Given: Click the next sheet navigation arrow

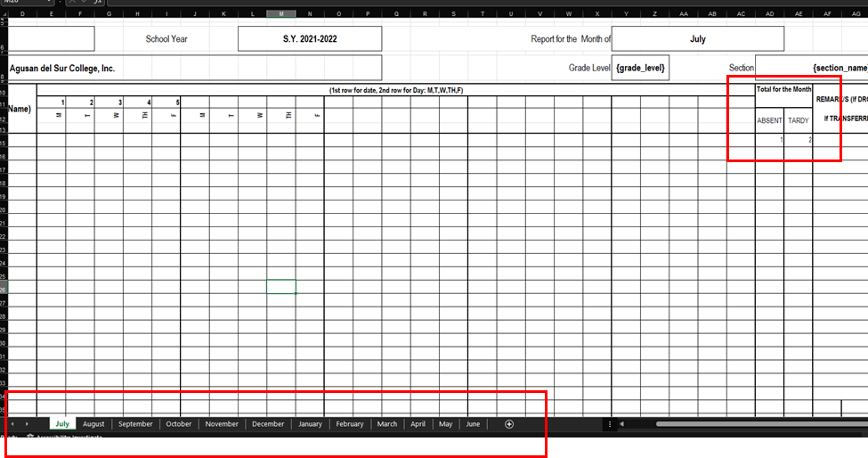Looking at the screenshot, I should coord(27,424).
